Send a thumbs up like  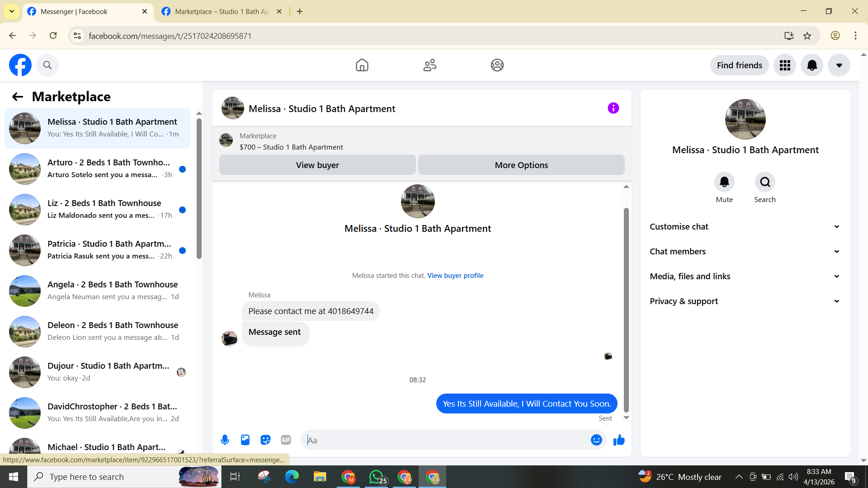coord(619,440)
